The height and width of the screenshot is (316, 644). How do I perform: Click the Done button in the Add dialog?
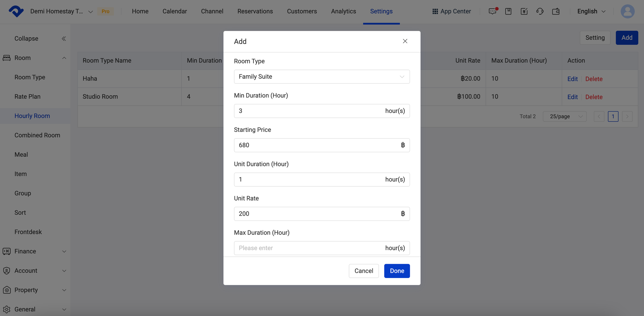(397, 271)
